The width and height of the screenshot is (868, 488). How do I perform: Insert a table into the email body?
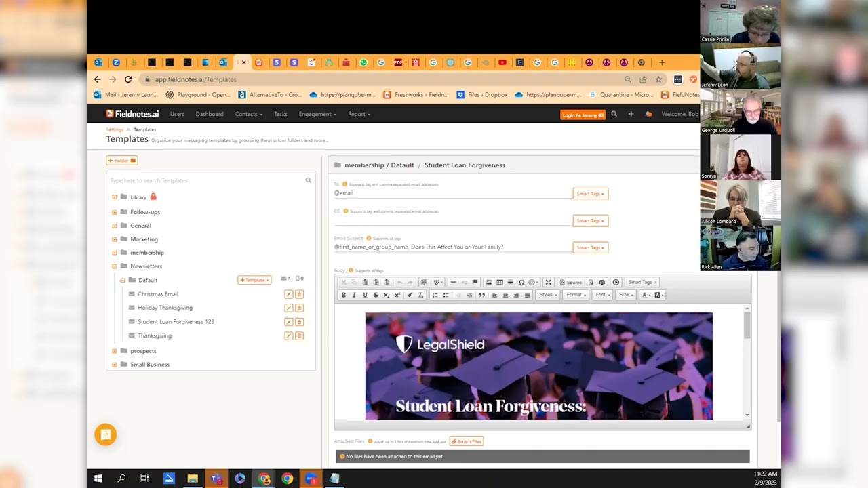[x=500, y=282]
